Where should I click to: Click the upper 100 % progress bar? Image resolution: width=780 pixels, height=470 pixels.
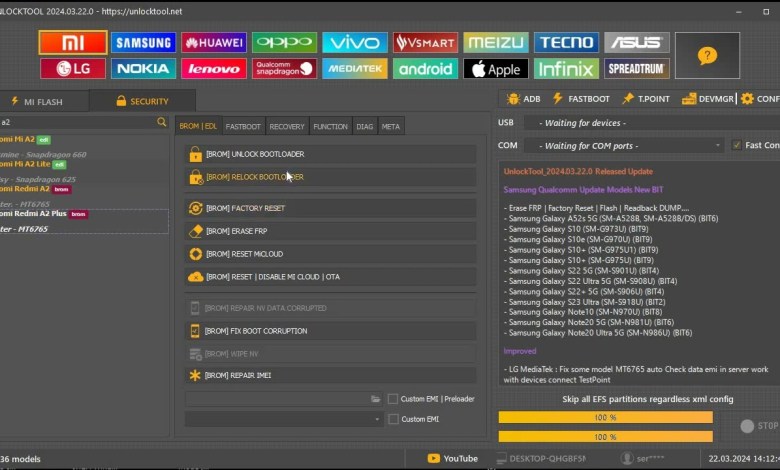605,417
